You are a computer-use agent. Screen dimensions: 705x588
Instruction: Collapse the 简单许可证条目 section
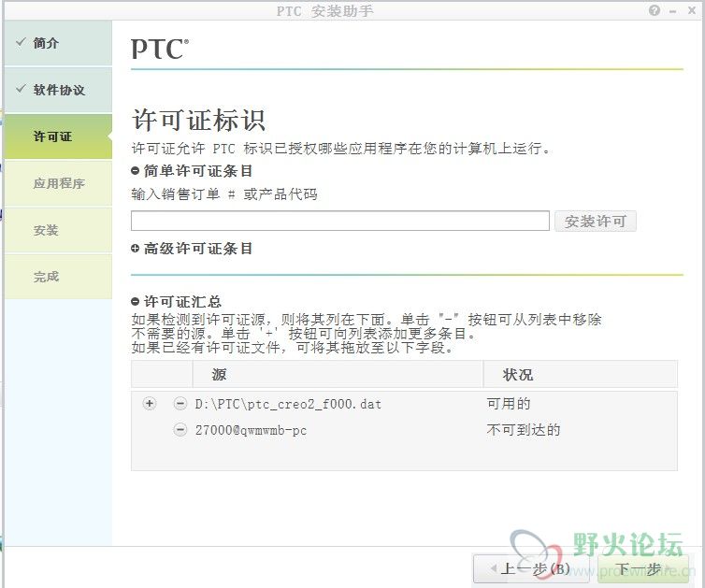[x=135, y=171]
